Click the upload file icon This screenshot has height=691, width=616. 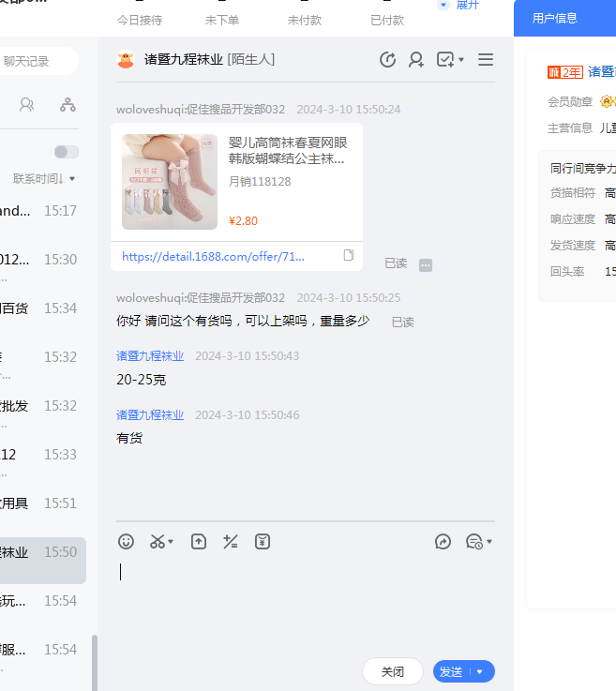pyautogui.click(x=198, y=541)
